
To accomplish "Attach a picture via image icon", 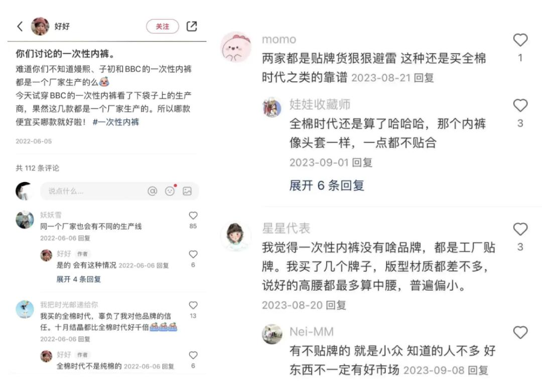I will [187, 191].
